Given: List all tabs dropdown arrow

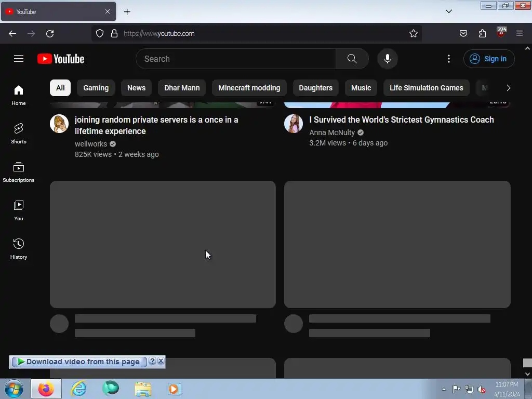Looking at the screenshot, I should click(x=448, y=11).
